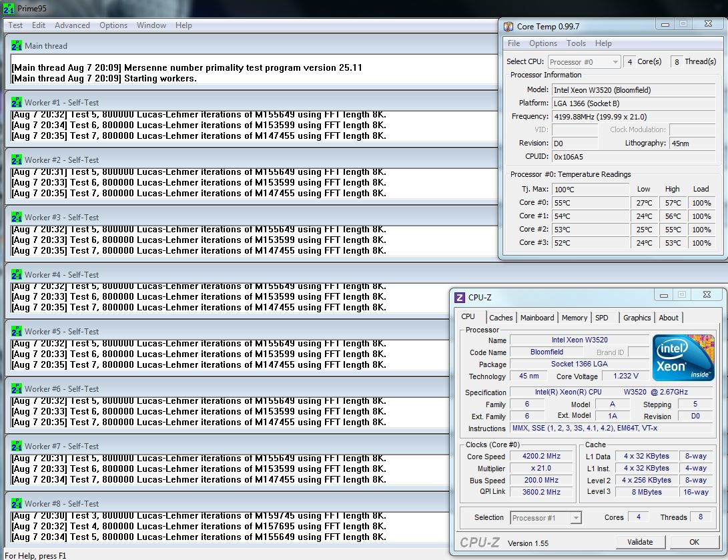Image resolution: width=728 pixels, height=560 pixels.
Task: Click CPU-Z QPI Link 3600.2 MHz value
Action: [541, 492]
